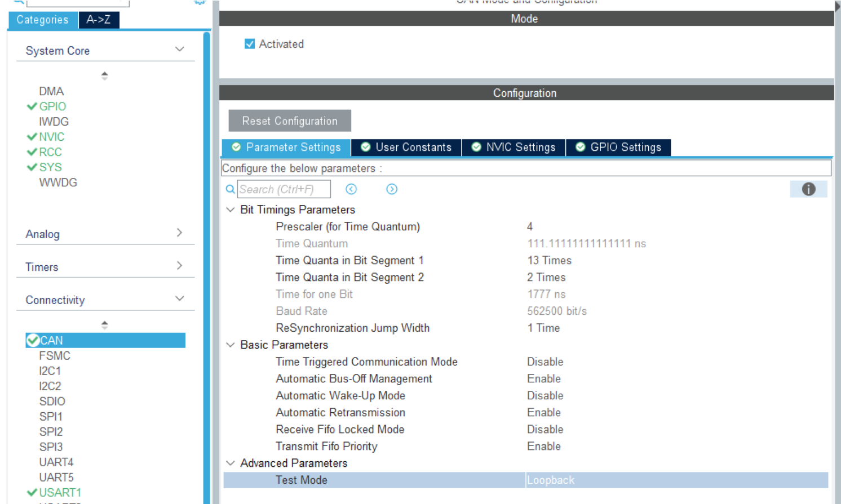Switch to the Categories tab

[x=42, y=20]
